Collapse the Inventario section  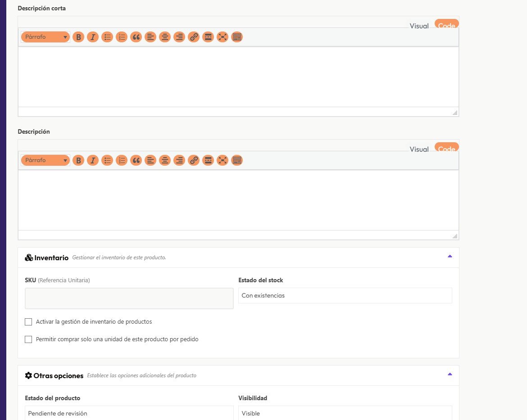click(x=450, y=257)
